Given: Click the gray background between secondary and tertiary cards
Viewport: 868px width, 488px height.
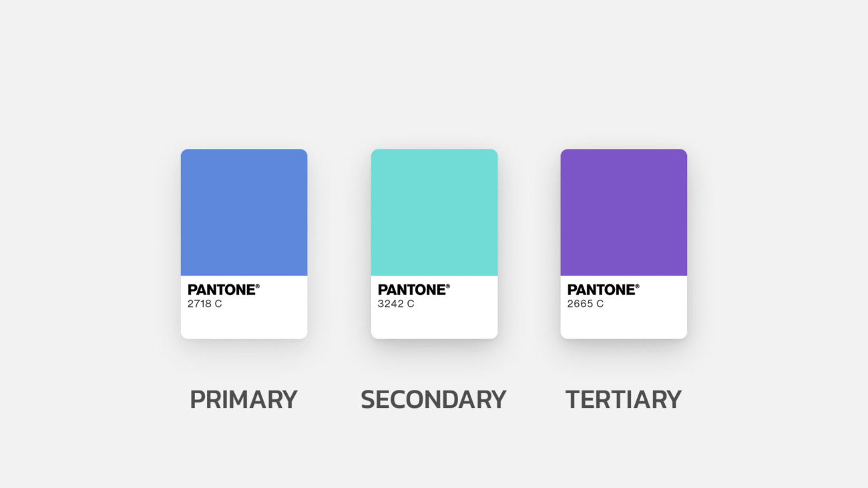Looking at the screenshot, I should coord(529,244).
